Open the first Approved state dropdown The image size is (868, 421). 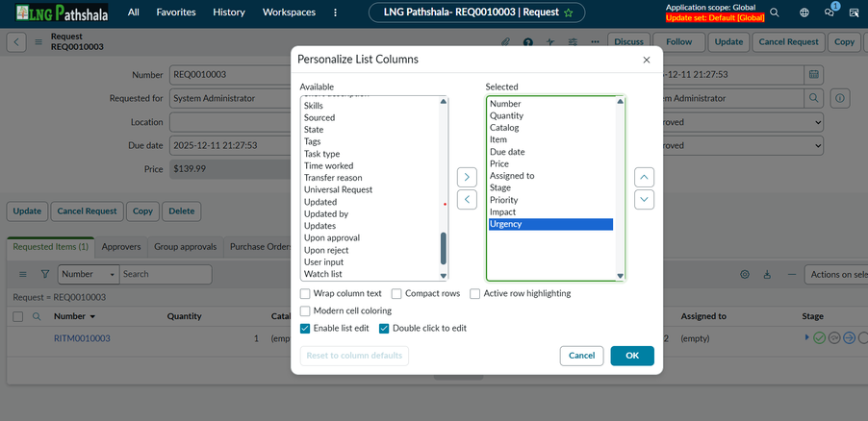[743, 122]
